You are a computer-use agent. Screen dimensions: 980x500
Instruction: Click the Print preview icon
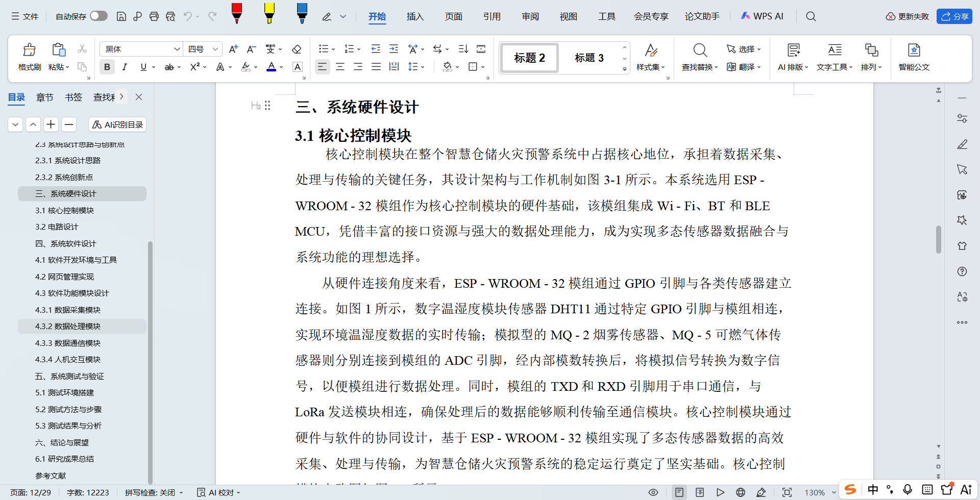click(170, 16)
